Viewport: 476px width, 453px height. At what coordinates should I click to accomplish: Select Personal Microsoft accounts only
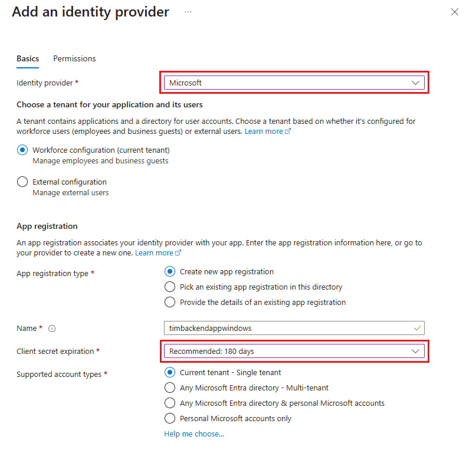(170, 418)
